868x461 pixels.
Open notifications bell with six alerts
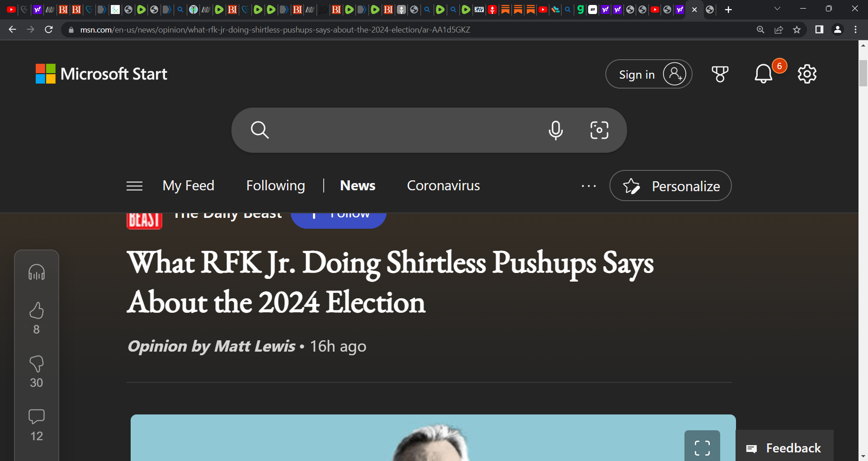(x=764, y=74)
